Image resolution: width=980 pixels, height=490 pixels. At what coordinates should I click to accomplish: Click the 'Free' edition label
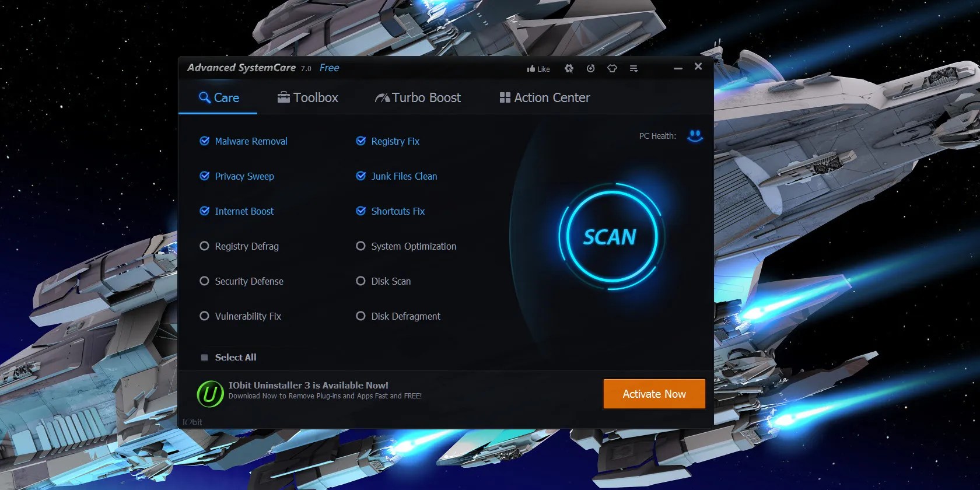tap(329, 68)
